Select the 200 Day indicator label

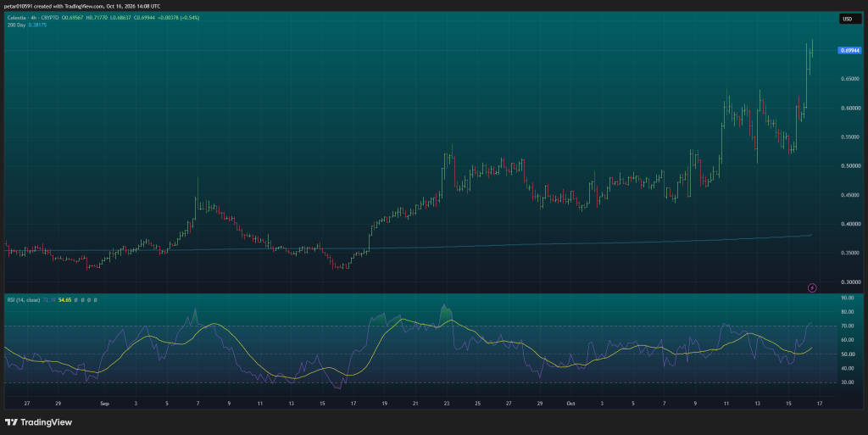pos(17,25)
